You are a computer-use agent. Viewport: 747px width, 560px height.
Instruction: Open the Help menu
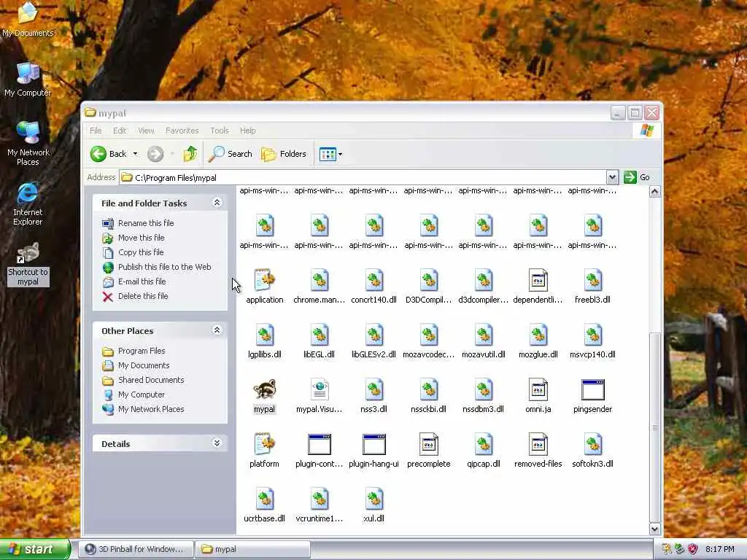[x=247, y=131]
